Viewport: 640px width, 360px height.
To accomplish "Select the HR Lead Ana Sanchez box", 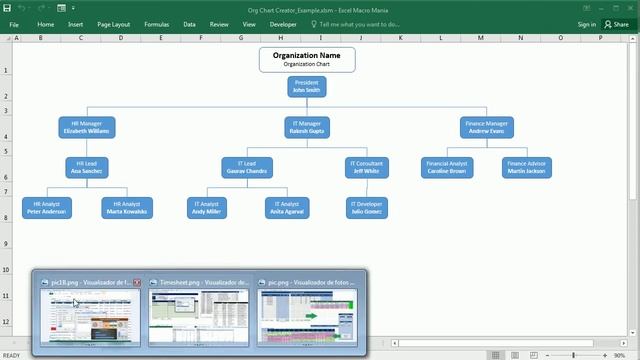I will (x=87, y=167).
